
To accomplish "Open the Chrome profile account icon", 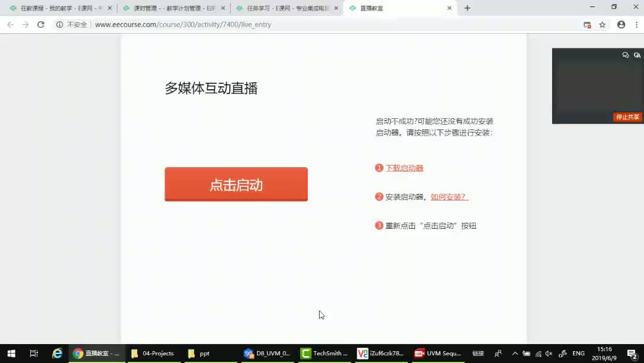I will pos(621,25).
